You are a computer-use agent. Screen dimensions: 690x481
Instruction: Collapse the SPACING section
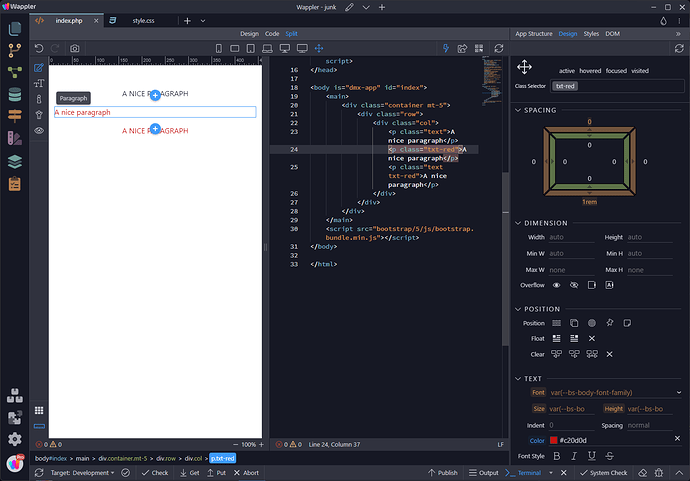coord(518,110)
